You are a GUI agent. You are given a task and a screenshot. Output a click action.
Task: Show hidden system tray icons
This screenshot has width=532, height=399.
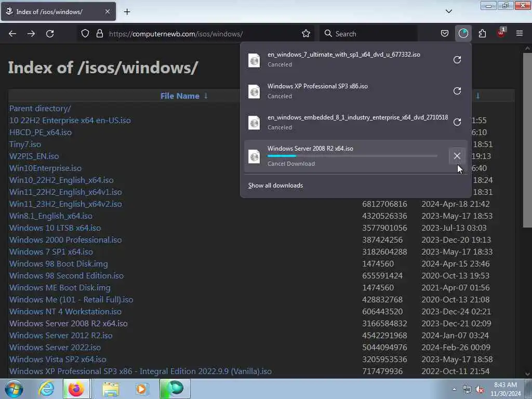pos(454,389)
